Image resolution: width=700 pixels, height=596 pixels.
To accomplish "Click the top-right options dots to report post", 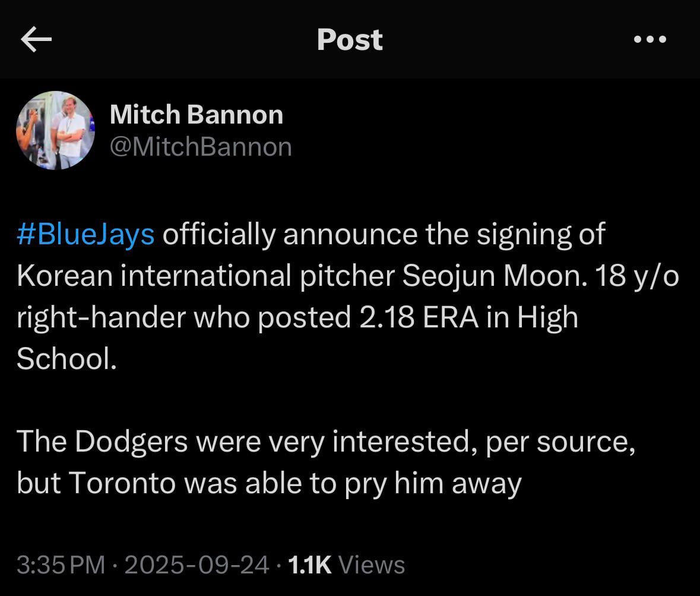I will coord(651,40).
